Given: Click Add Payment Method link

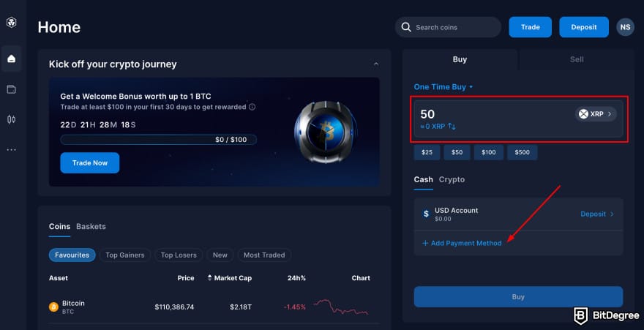Looking at the screenshot, I should coord(462,243).
